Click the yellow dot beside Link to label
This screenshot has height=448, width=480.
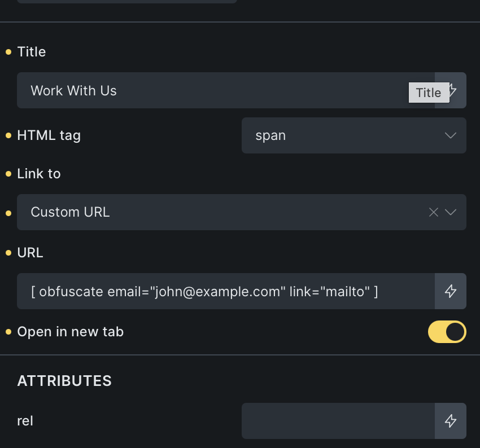(8, 174)
